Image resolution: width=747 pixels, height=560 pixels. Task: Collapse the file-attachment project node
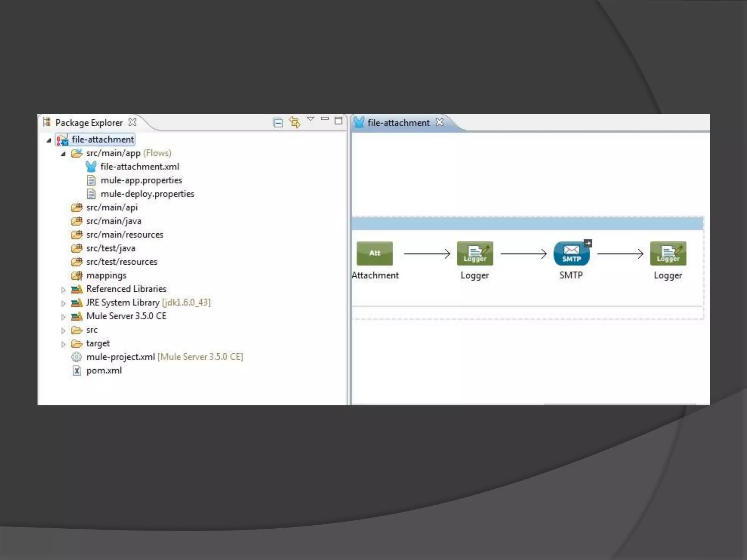click(49, 140)
